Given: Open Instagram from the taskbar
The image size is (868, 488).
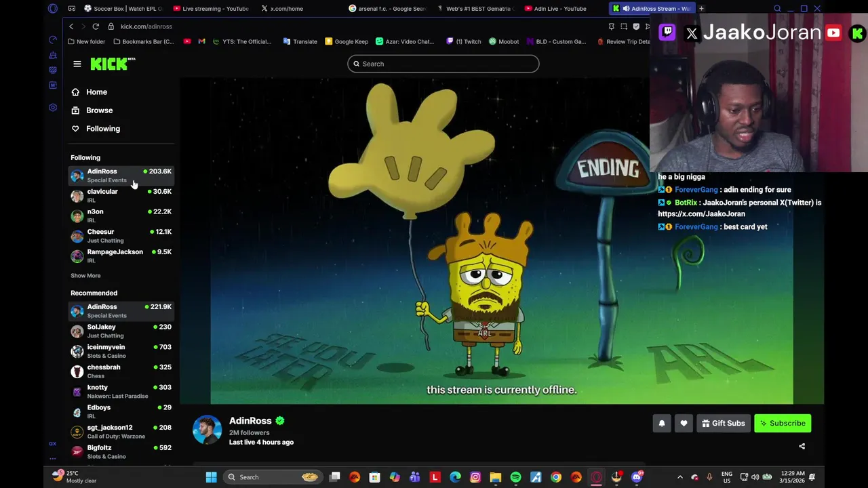Looking at the screenshot, I should click(x=475, y=478).
